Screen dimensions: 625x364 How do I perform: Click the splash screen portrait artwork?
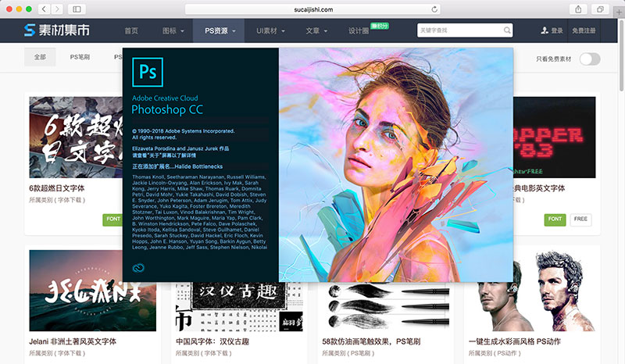pos(396,165)
